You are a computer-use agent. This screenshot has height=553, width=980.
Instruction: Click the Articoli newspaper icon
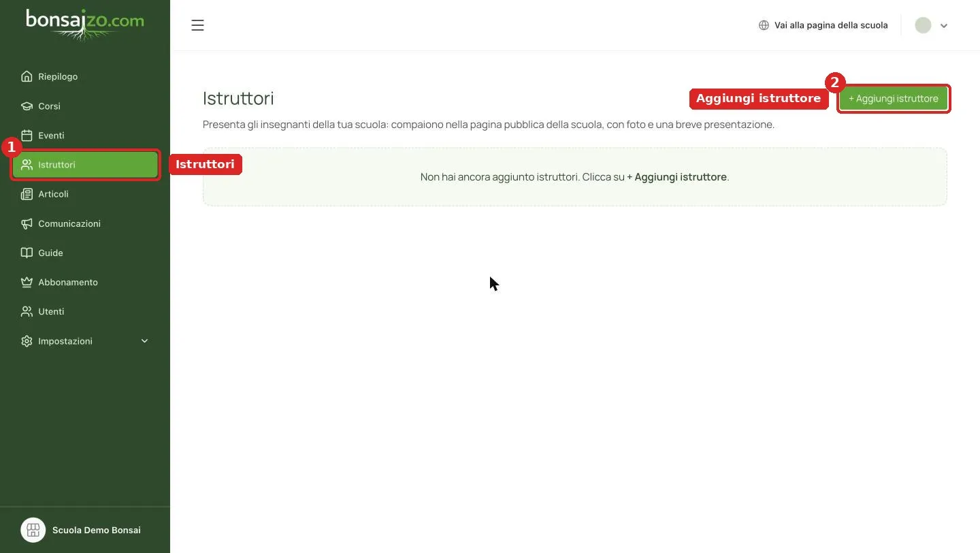pyautogui.click(x=27, y=193)
